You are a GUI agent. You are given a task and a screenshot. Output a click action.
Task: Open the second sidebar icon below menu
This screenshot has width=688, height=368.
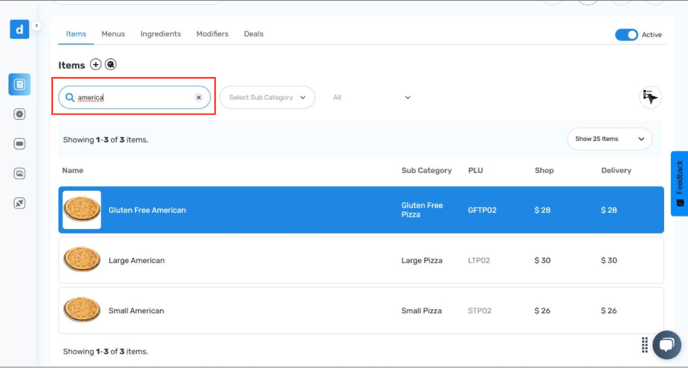pos(19,114)
